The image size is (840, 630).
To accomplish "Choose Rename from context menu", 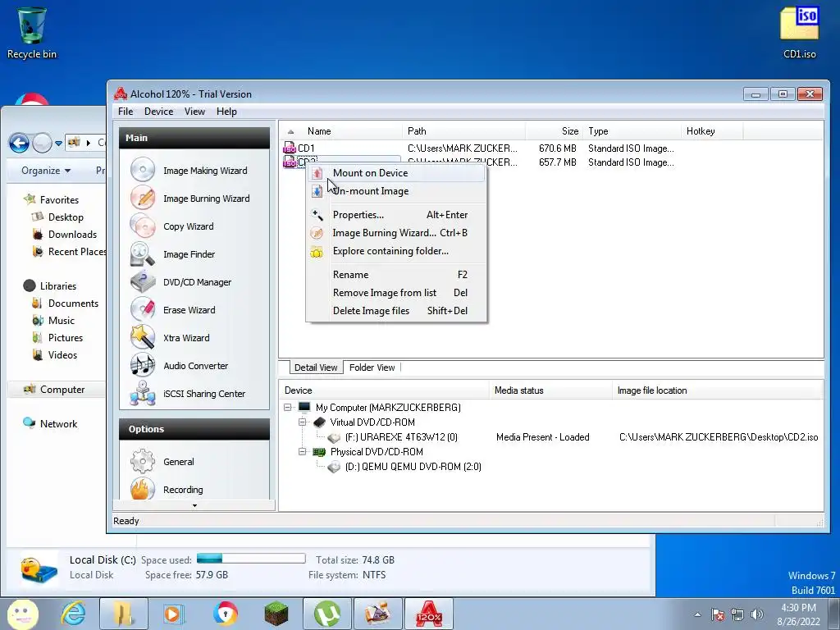I will [x=396, y=275].
